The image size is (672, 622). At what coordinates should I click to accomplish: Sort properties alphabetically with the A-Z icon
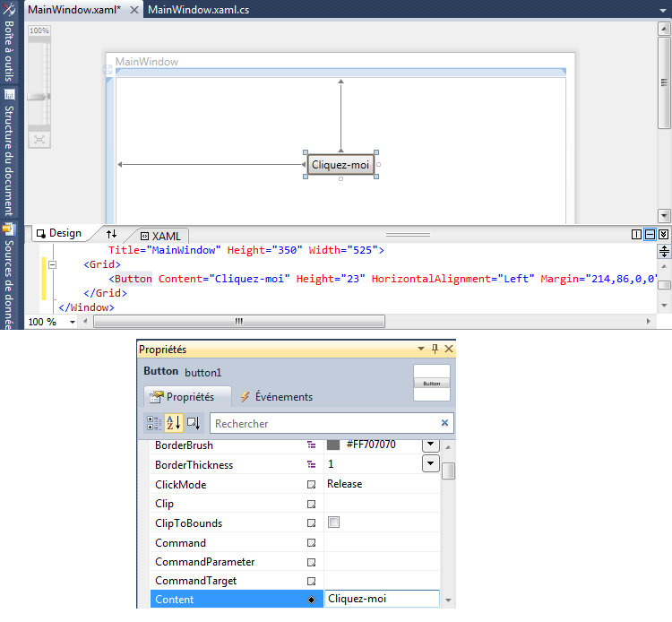(x=174, y=423)
